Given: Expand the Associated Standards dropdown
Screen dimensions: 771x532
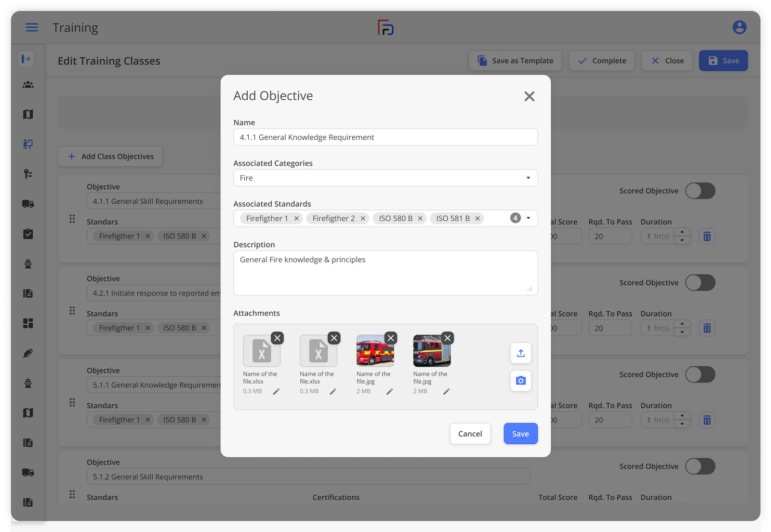Looking at the screenshot, I should pos(528,218).
